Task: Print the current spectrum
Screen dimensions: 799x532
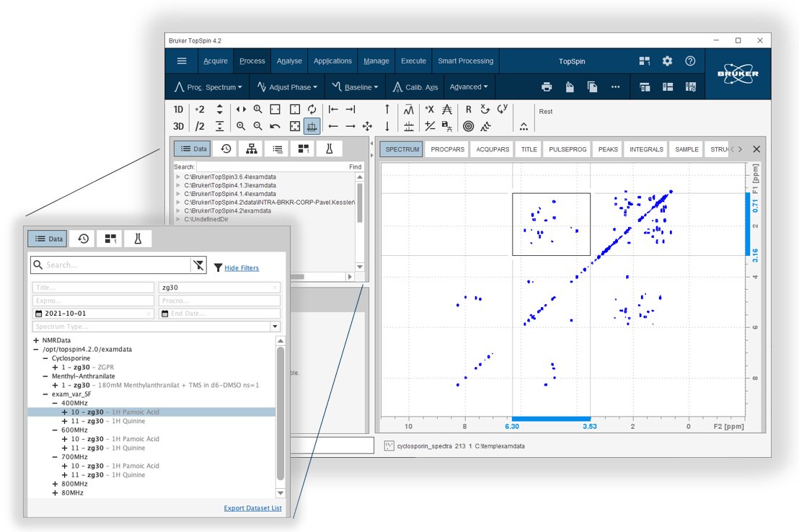Action: pyautogui.click(x=547, y=86)
